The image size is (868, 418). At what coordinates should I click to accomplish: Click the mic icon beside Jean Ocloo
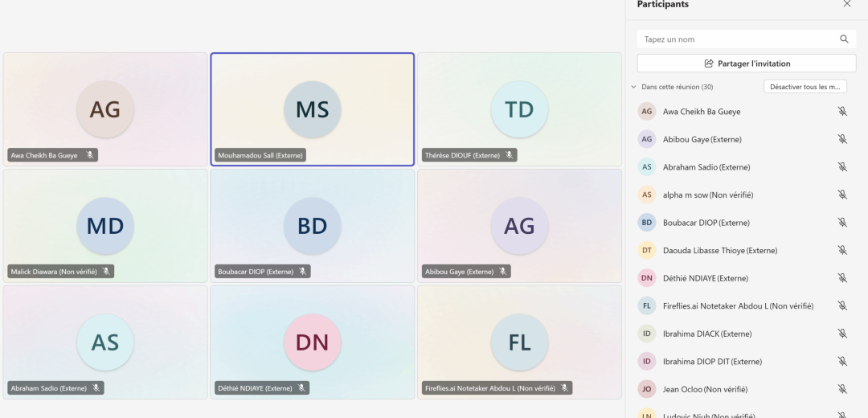point(842,389)
